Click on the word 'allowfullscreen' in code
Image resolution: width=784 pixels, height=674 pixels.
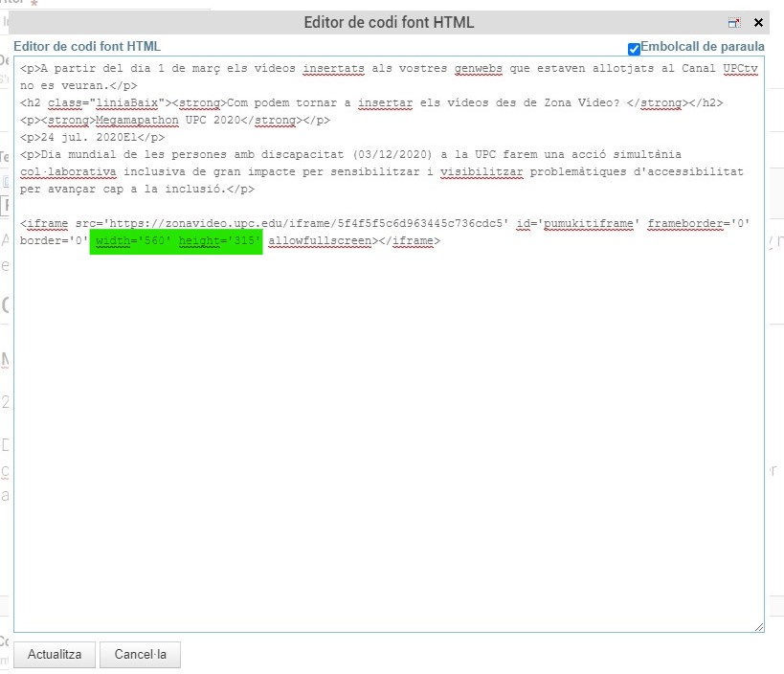(320, 241)
